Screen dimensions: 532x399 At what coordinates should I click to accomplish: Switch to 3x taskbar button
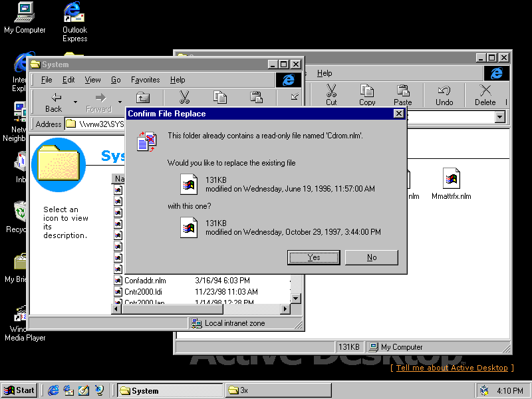tap(278, 390)
